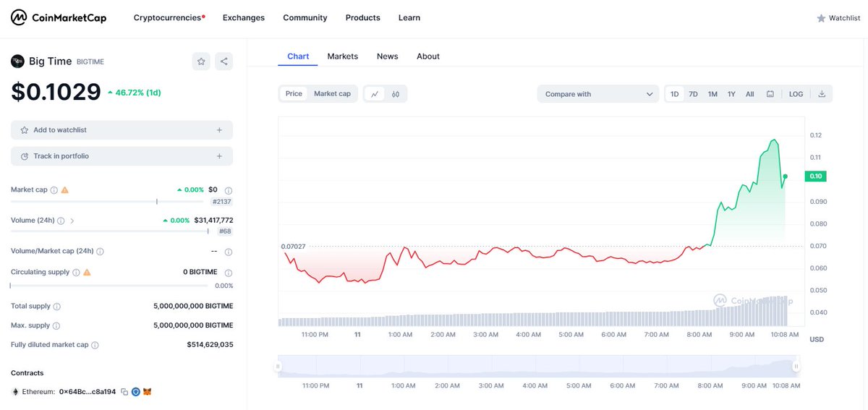Click the Add to watchlist button

pos(122,130)
